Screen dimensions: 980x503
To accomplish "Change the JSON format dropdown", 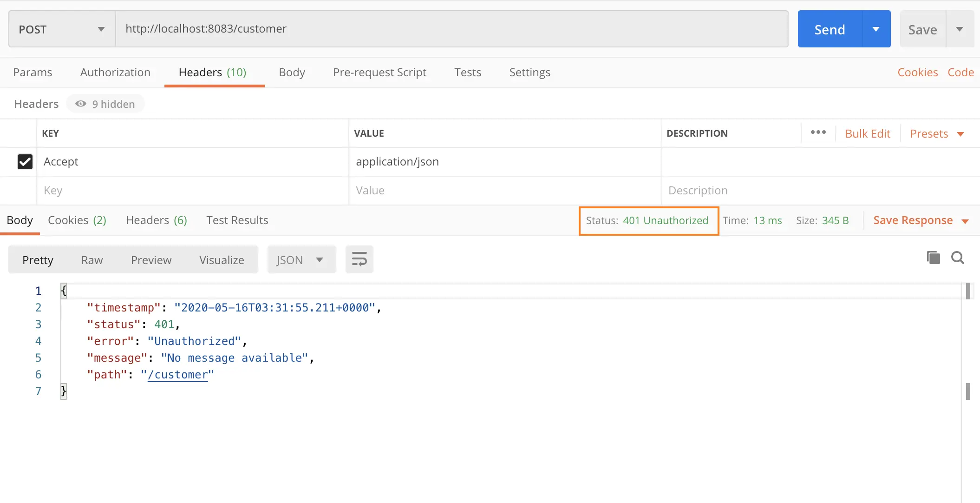I will (x=301, y=259).
